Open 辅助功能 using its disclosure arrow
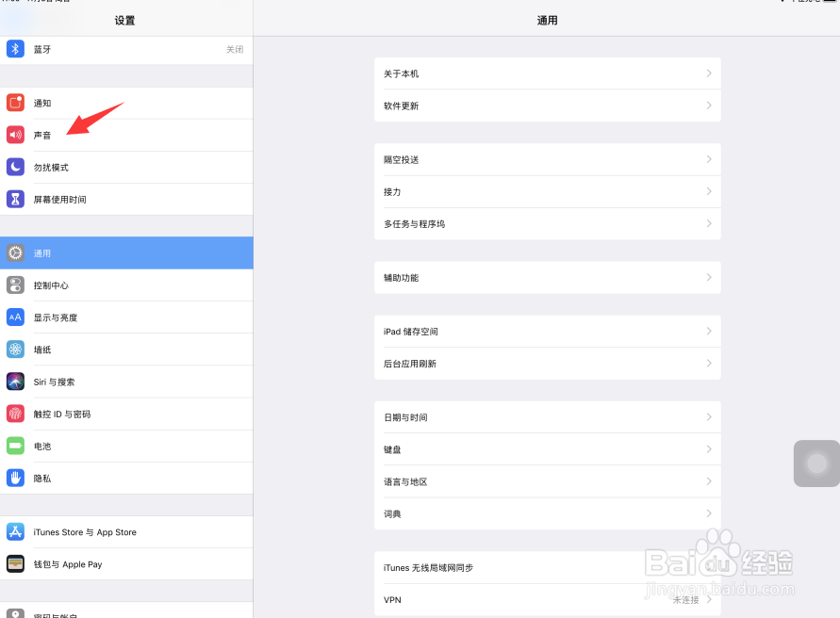The image size is (840, 618). coord(710,277)
